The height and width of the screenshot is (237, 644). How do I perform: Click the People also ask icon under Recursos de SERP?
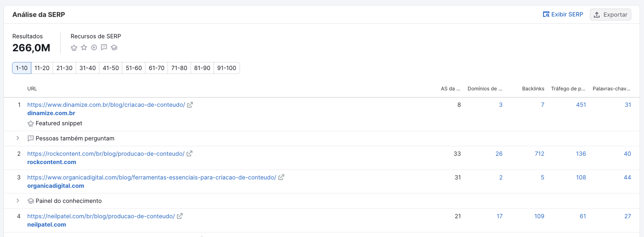(104, 47)
